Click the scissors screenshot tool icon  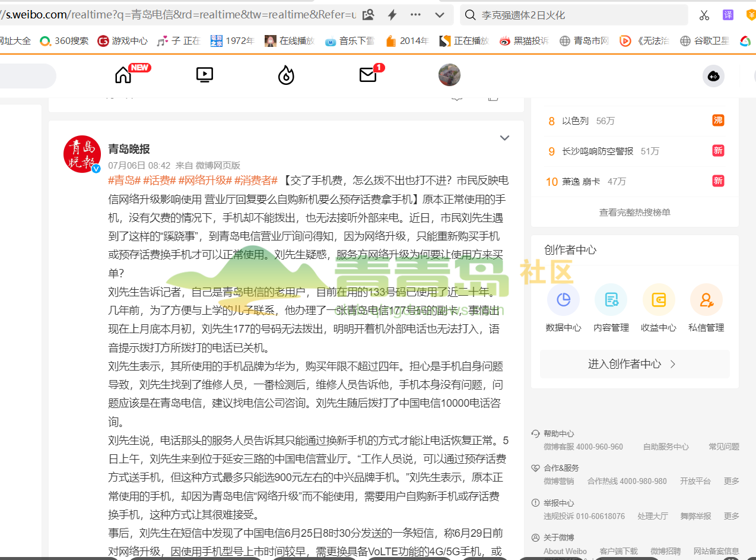pos(704,15)
